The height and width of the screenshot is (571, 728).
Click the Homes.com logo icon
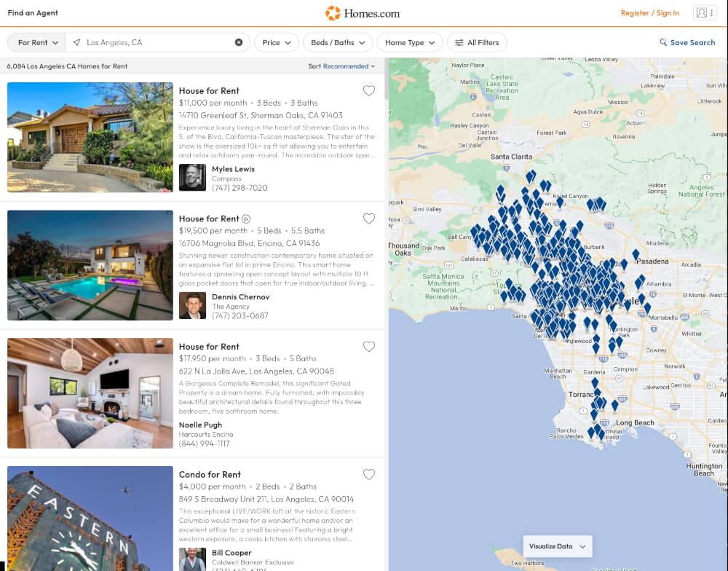point(333,12)
